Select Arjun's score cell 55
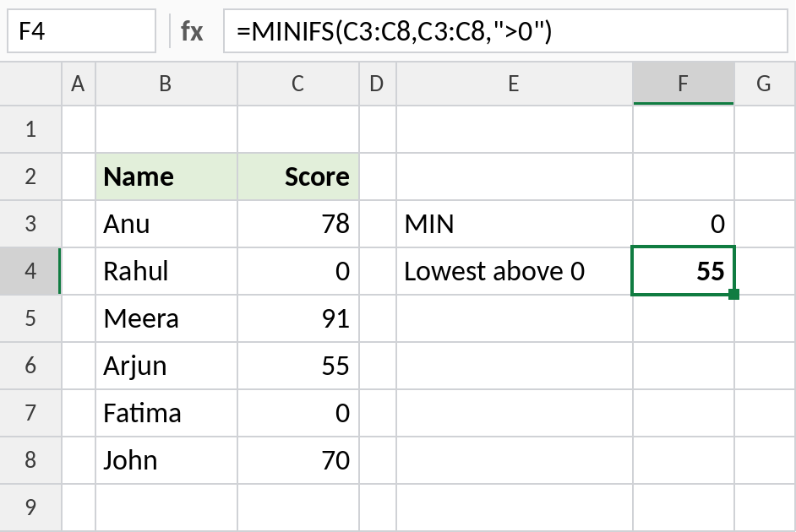This screenshot has height=532, width=796. coord(298,366)
